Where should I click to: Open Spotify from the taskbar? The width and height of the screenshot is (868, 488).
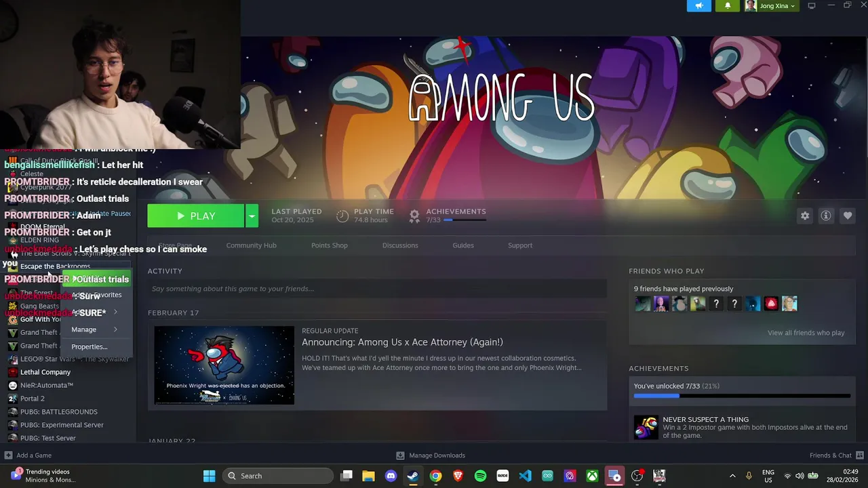(x=480, y=476)
